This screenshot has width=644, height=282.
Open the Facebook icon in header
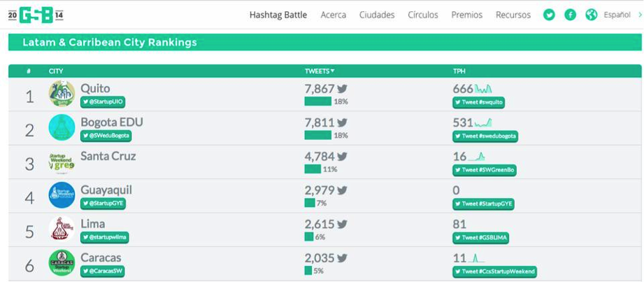[x=570, y=15]
